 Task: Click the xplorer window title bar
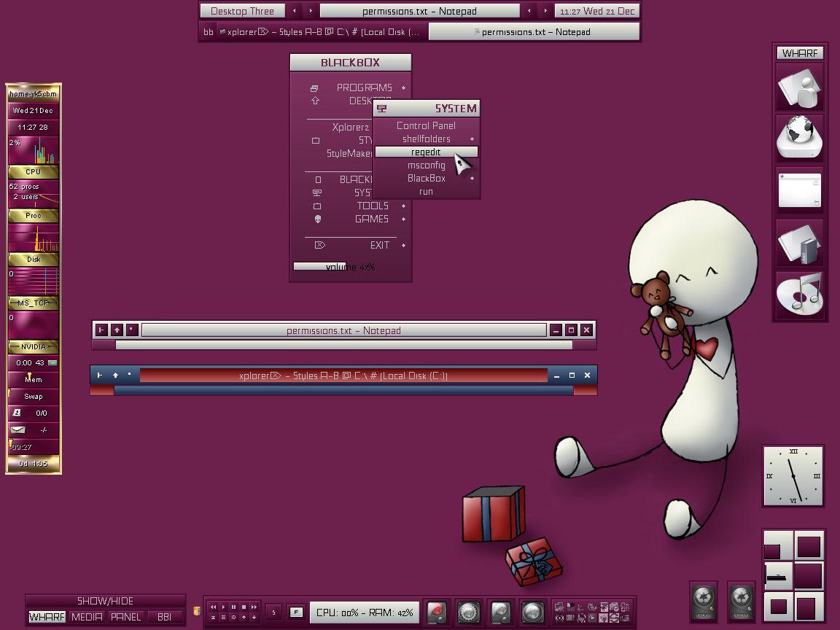pyautogui.click(x=343, y=376)
